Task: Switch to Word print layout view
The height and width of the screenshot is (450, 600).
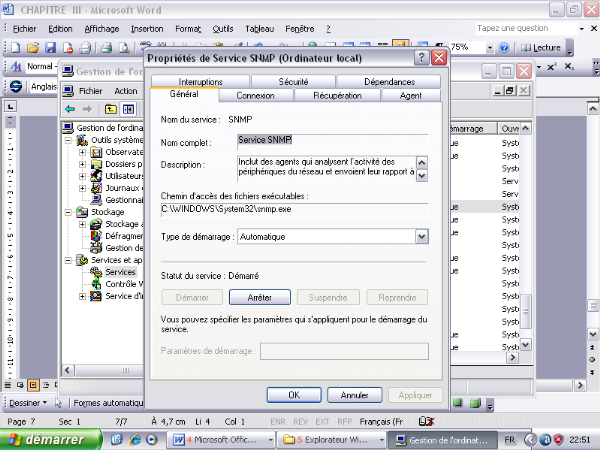Action: (33, 385)
